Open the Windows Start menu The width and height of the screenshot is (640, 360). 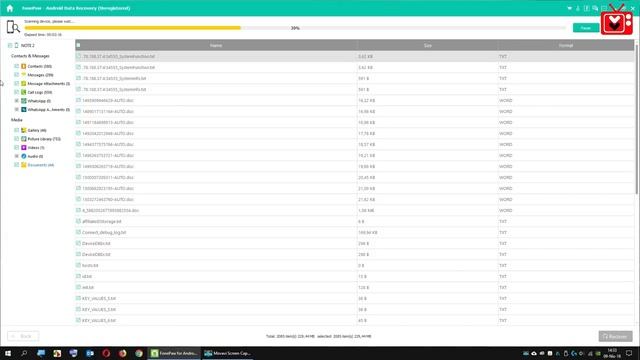coord(8,353)
